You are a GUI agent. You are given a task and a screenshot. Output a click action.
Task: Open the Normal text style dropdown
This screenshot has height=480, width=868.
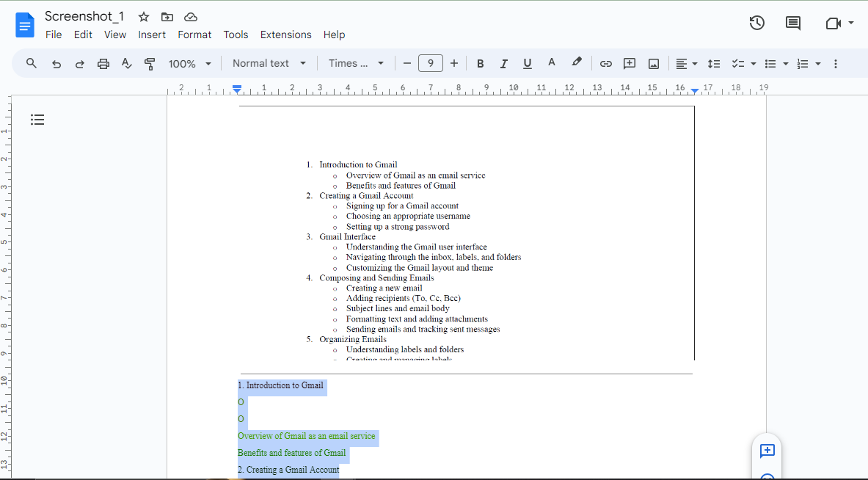(269, 63)
